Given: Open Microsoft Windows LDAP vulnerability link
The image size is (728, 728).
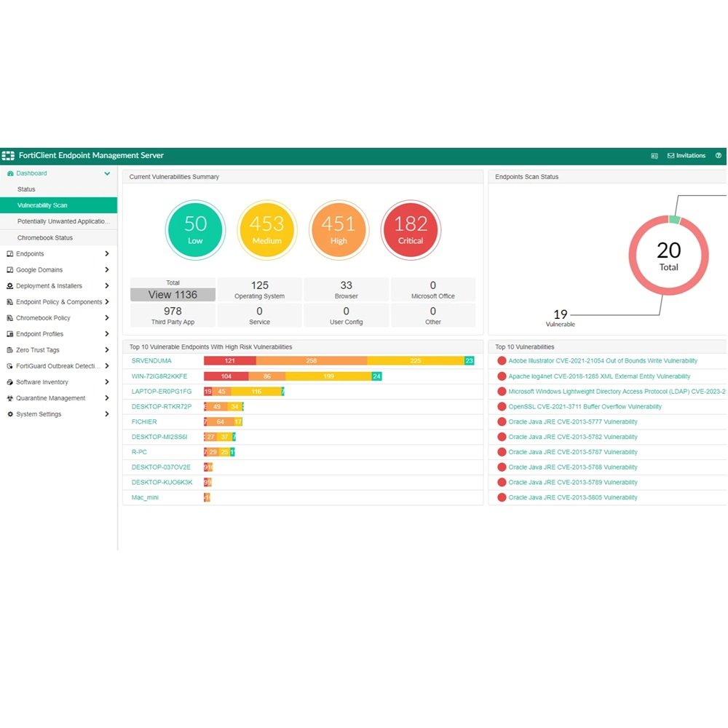Looking at the screenshot, I should tap(617, 392).
